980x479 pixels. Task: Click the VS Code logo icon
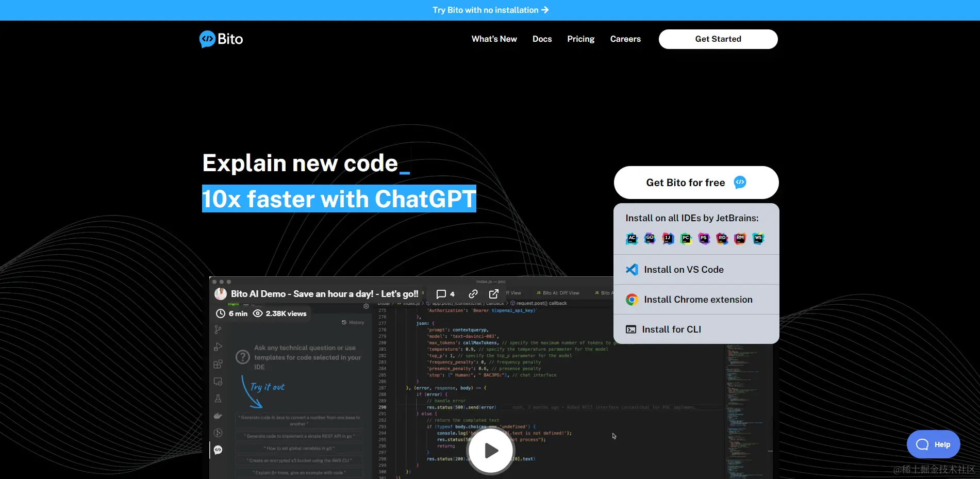tap(632, 270)
